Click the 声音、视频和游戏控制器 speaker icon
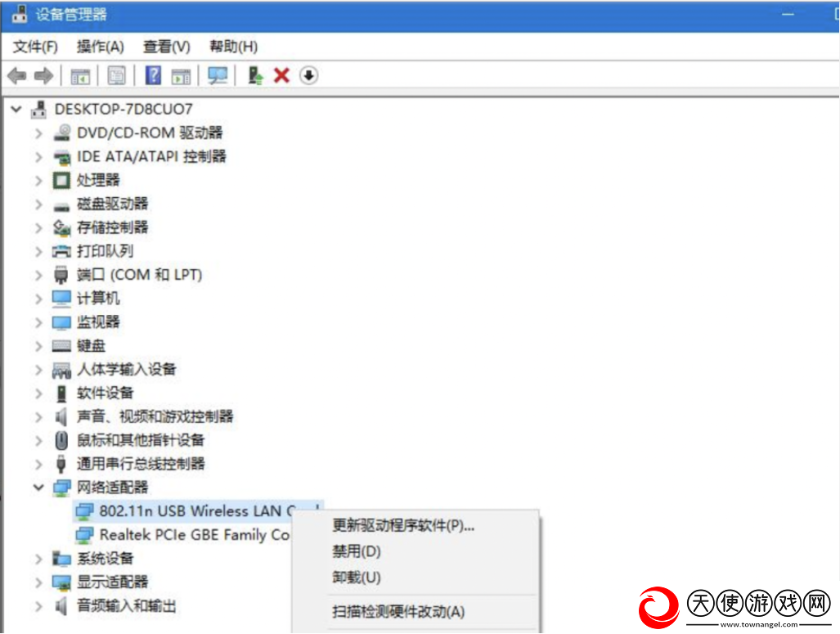The width and height of the screenshot is (840, 634). point(61,417)
